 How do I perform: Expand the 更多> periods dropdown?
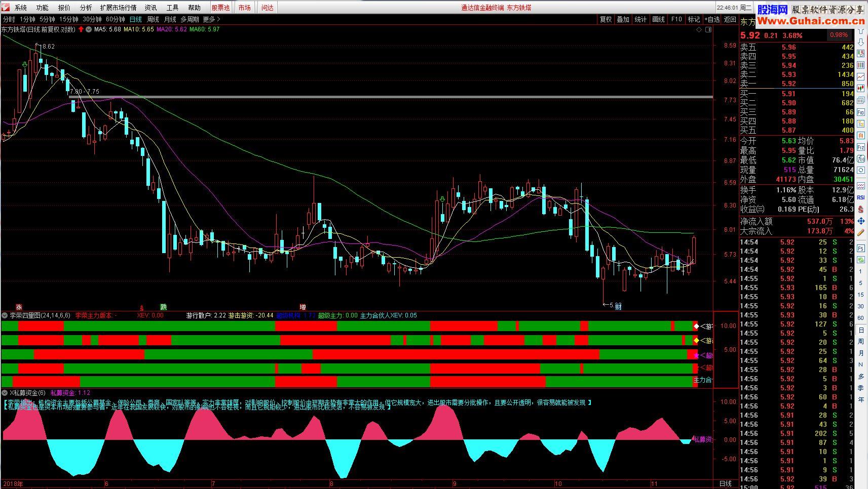point(211,19)
